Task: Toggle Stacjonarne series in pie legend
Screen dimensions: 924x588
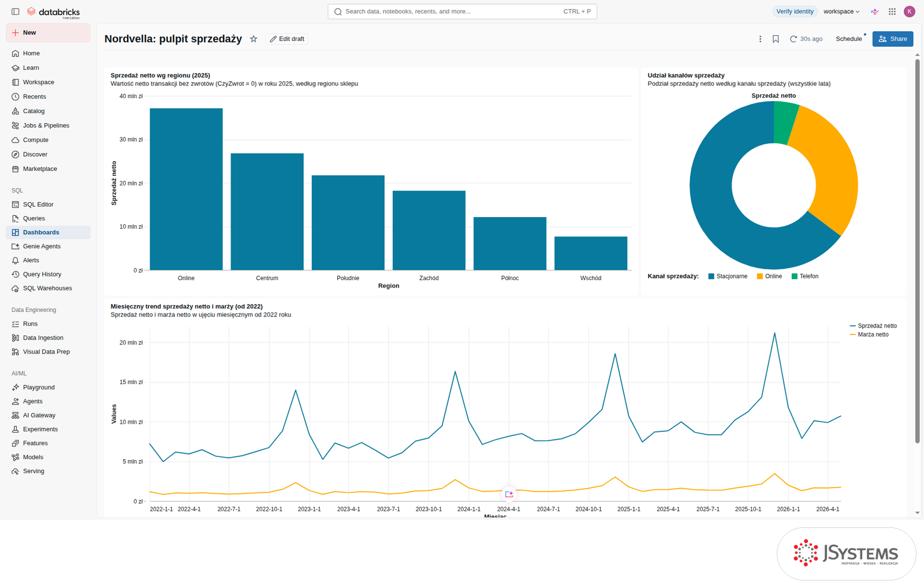Action: (x=728, y=276)
